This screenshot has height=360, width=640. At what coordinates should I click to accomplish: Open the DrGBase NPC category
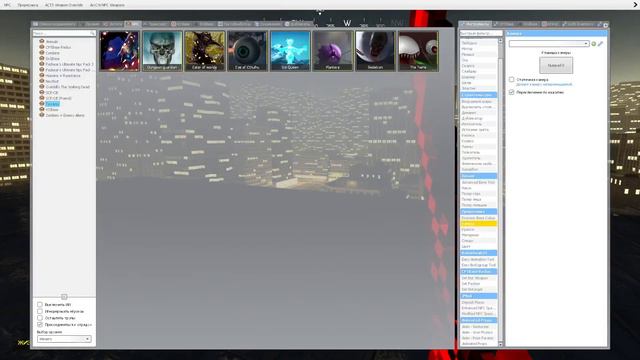point(53,59)
